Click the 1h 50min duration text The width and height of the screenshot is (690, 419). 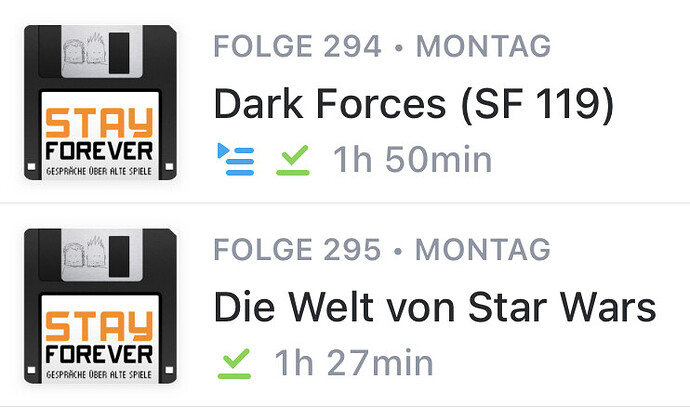tap(412, 159)
